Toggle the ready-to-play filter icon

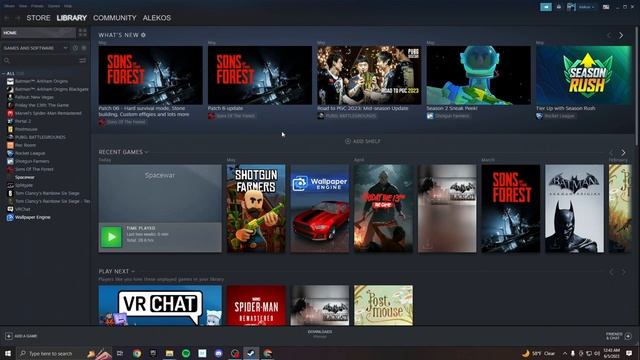(84, 48)
